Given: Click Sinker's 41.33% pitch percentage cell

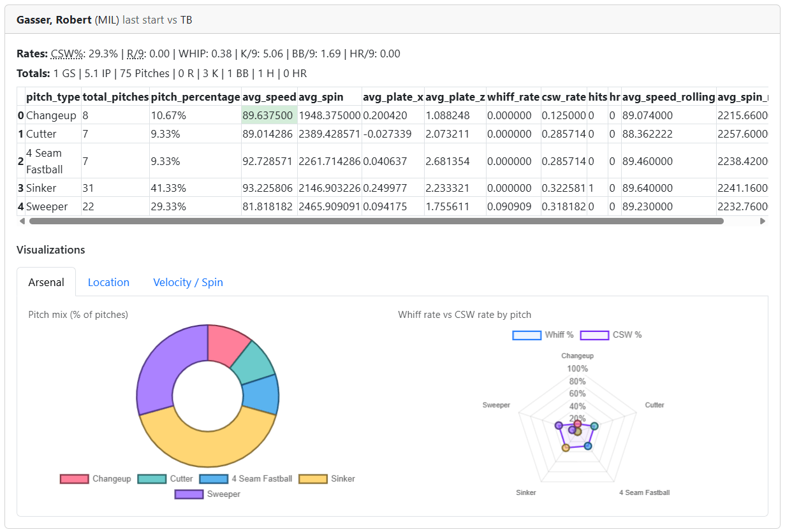Looking at the screenshot, I should tap(195, 188).
